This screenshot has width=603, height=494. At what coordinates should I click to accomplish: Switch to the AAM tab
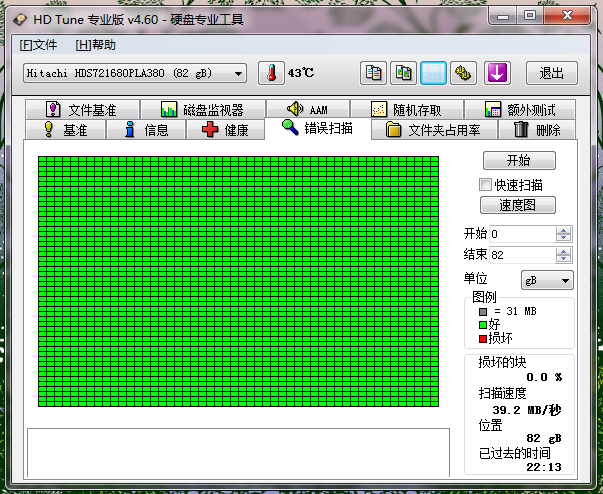tap(308, 109)
